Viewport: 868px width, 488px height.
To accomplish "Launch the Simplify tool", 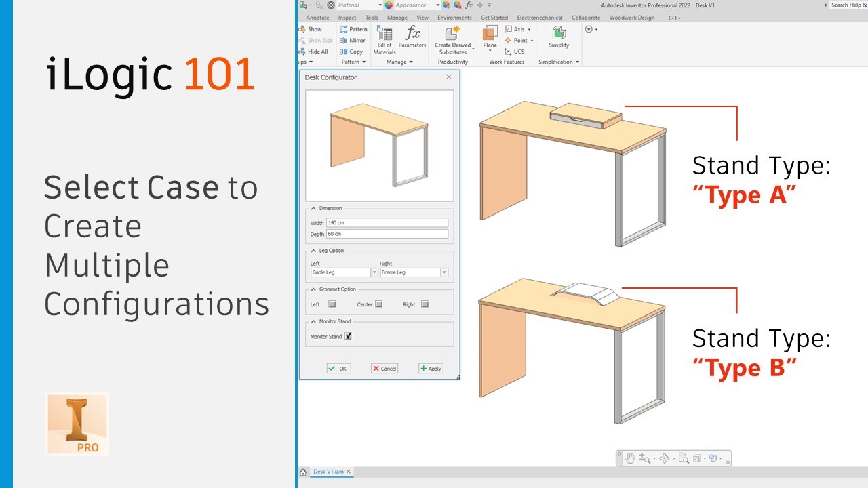I will pos(559,37).
